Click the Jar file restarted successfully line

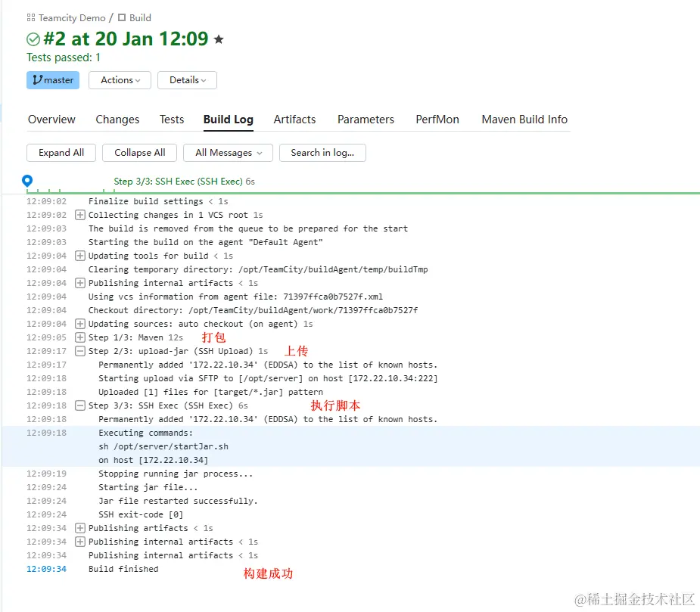pyautogui.click(x=178, y=501)
